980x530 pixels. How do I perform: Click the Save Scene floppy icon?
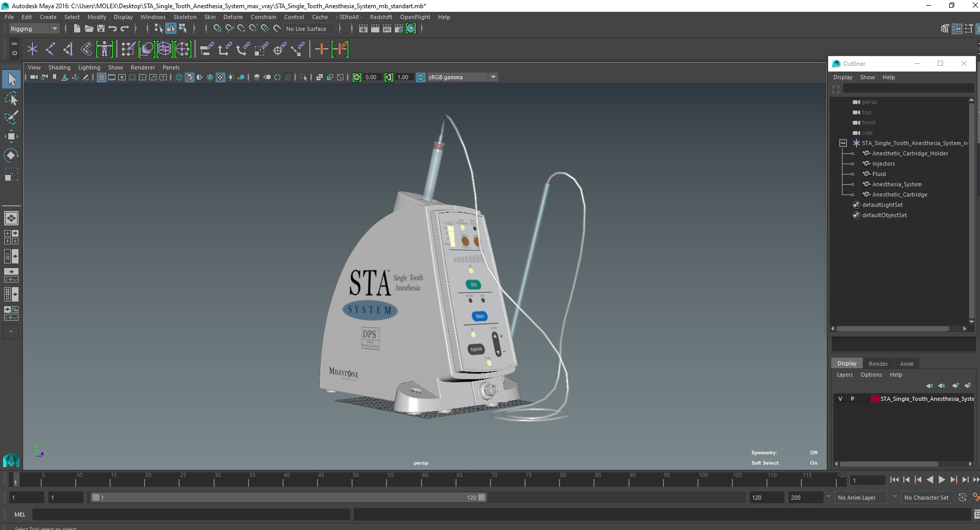[101, 29]
